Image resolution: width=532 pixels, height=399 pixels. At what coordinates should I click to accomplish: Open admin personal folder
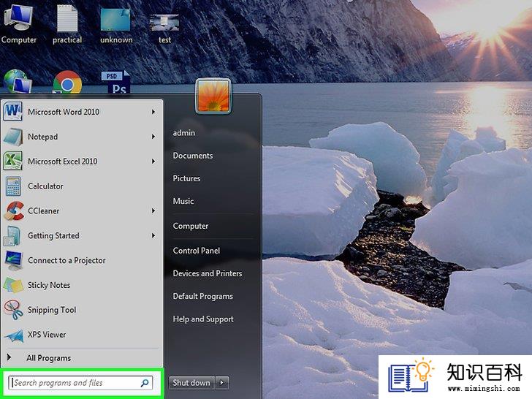pyautogui.click(x=184, y=133)
